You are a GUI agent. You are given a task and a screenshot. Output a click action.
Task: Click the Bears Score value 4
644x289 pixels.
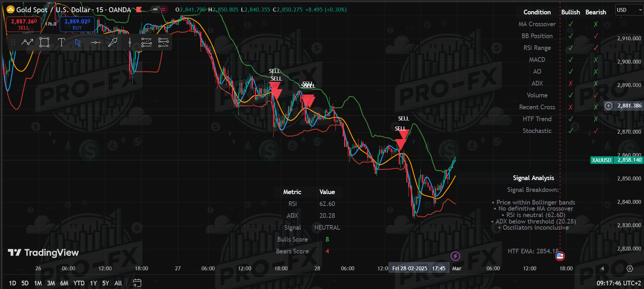[x=327, y=251]
